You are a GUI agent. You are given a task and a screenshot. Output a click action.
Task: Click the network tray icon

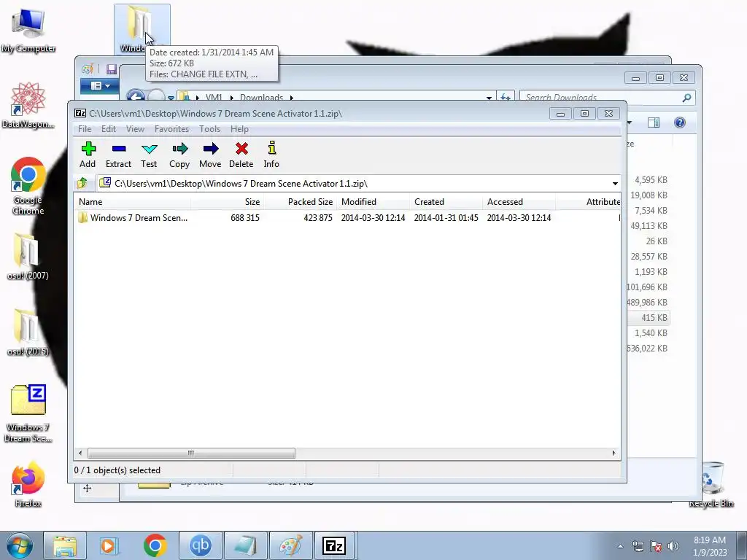tap(638, 546)
